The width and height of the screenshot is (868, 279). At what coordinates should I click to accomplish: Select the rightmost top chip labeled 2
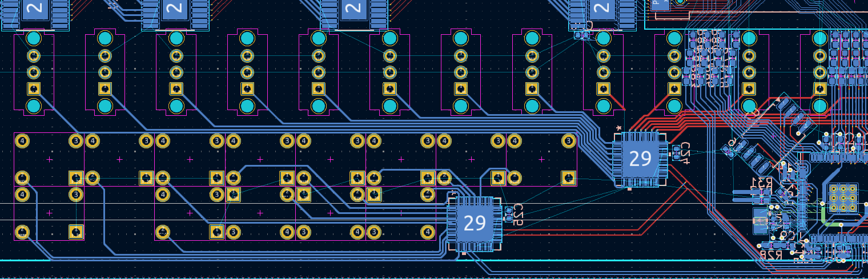(601, 9)
